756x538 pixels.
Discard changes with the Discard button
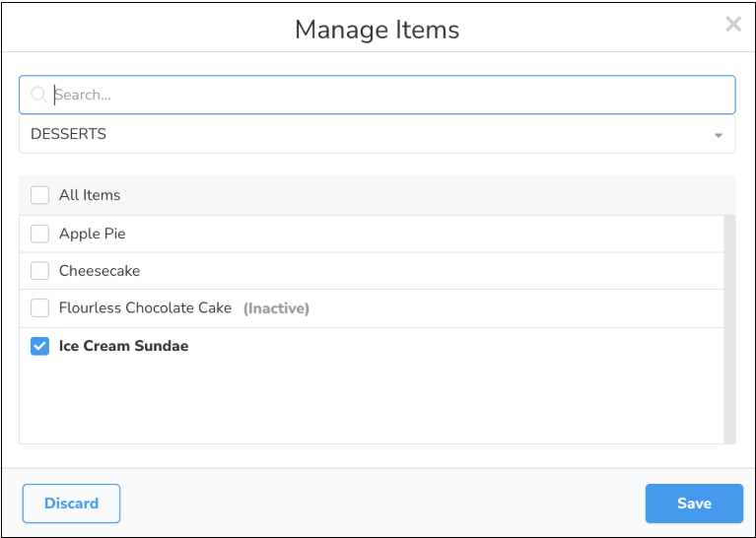pyautogui.click(x=71, y=504)
